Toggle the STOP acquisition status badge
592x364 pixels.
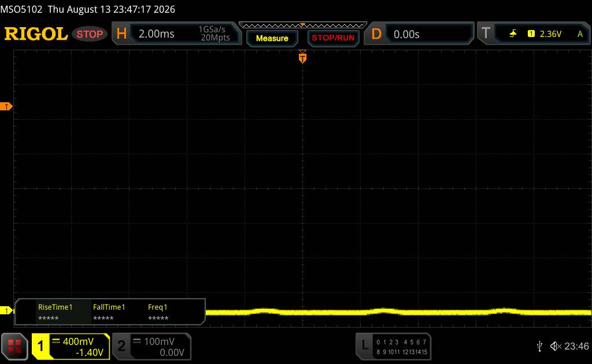90,34
